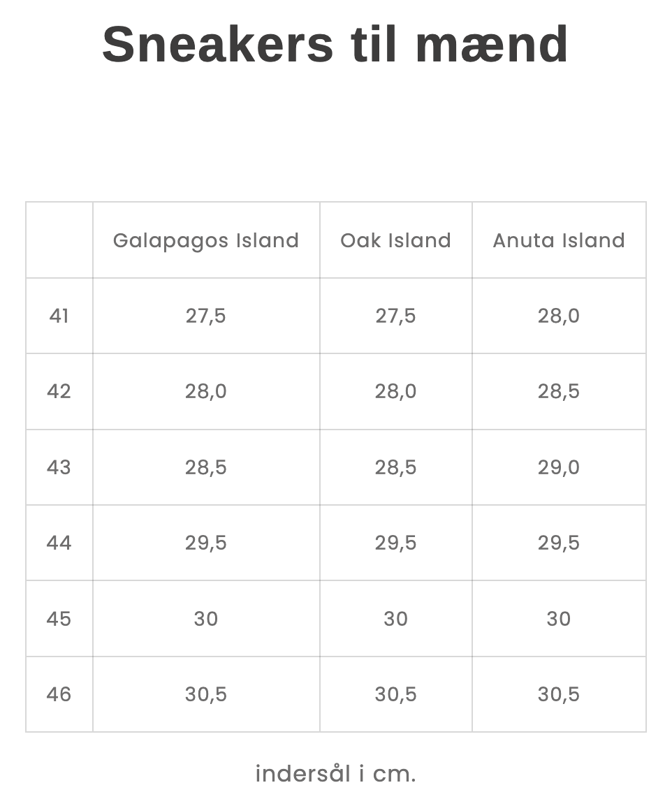Click the "Sneakers til mænd" heading
The height and width of the screenshot is (799, 672).
[335, 45]
